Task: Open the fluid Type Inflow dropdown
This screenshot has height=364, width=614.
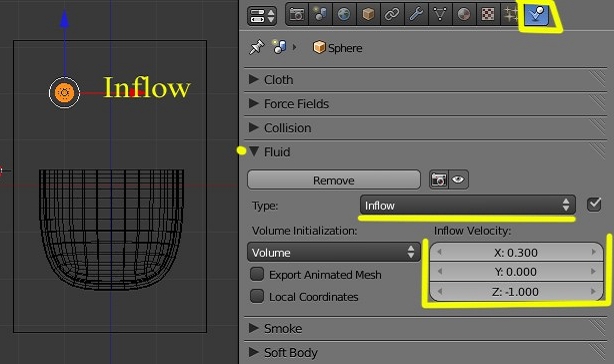Action: click(x=468, y=205)
